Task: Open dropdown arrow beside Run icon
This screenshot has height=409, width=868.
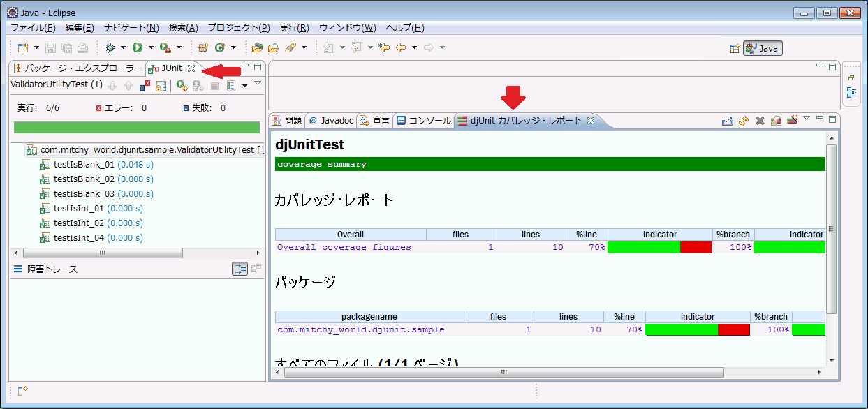Action: 151,47
